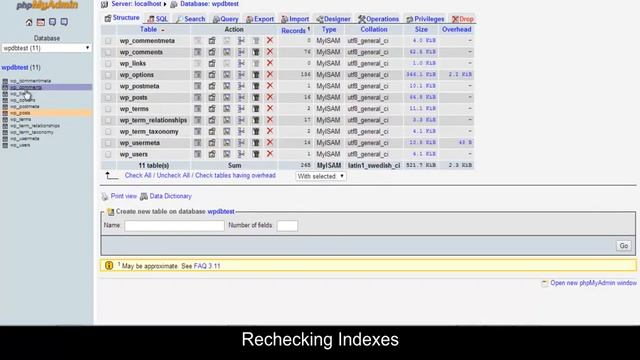This screenshot has height=360, width=640.
Task: Click Insert icon for wp_comments row
Action: click(241, 52)
